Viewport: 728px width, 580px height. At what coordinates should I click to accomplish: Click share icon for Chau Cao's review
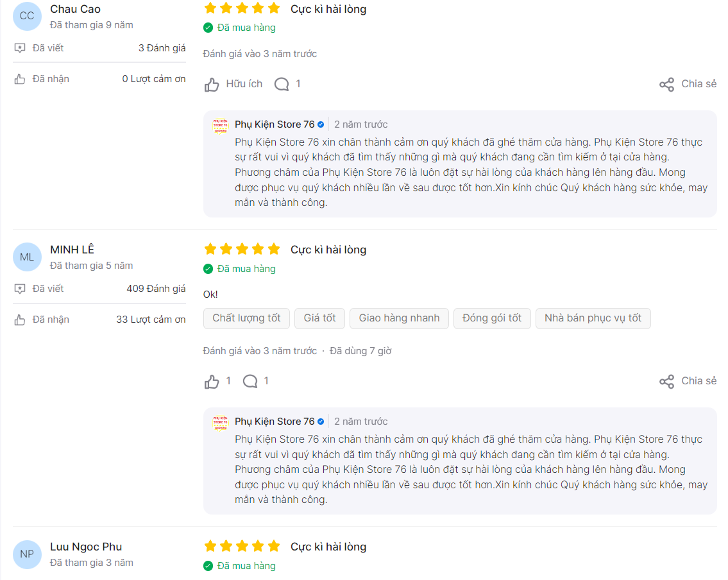pyautogui.click(x=666, y=85)
